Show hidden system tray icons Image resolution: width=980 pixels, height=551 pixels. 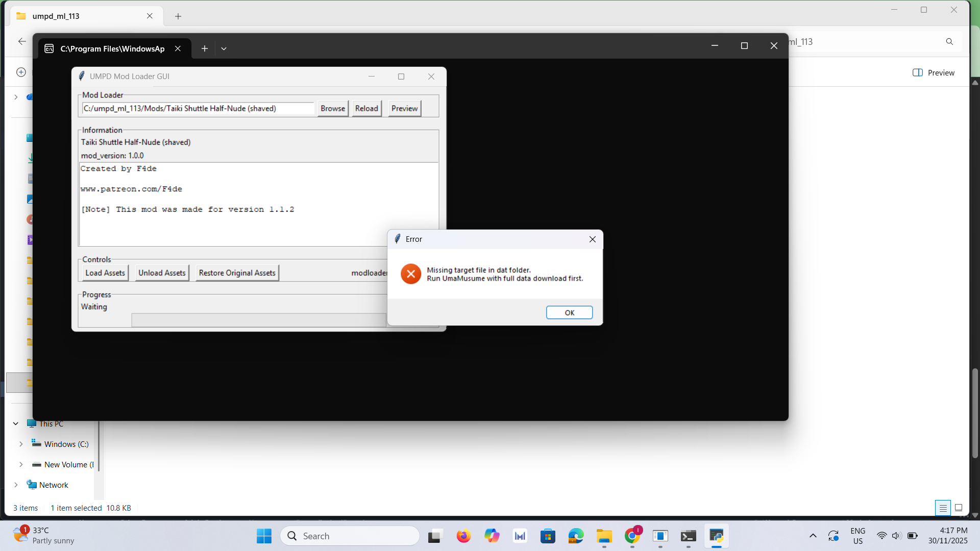813,536
